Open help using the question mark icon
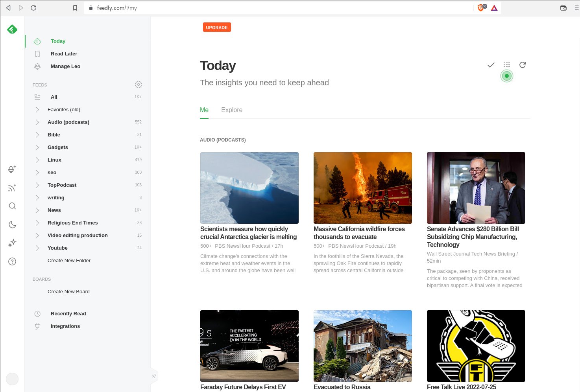580x392 pixels. click(x=12, y=261)
